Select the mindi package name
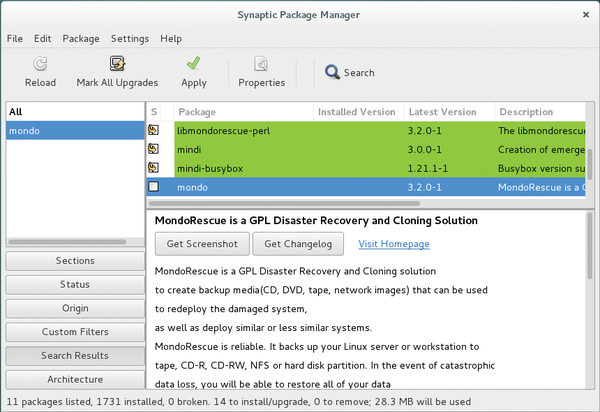600x412 pixels. click(189, 150)
